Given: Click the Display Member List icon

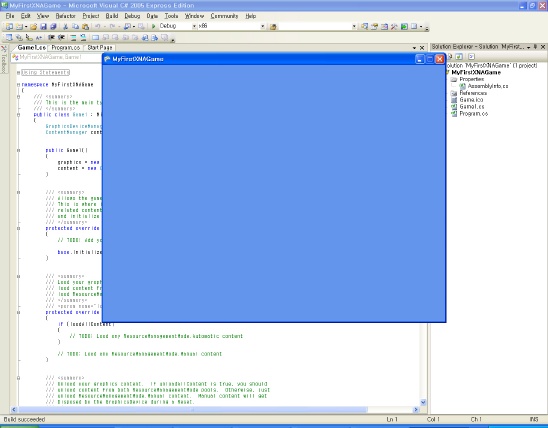Looking at the screenshot, I should click(9, 37).
